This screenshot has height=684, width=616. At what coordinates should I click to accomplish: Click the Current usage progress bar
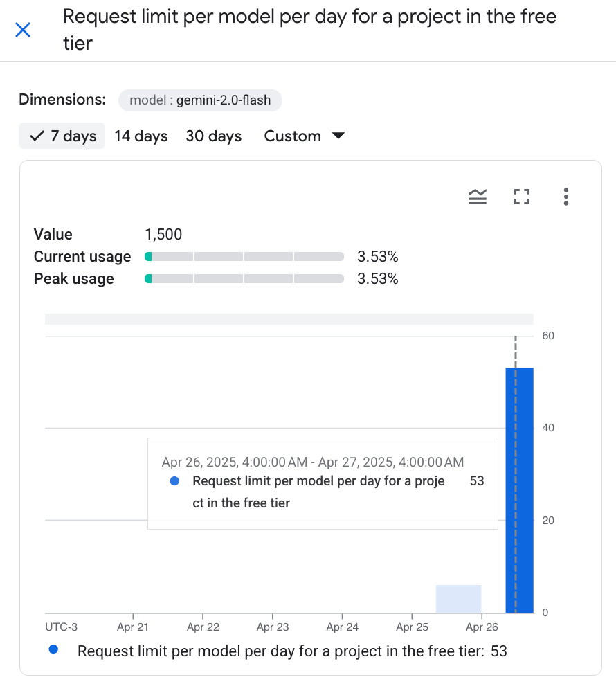tap(244, 257)
